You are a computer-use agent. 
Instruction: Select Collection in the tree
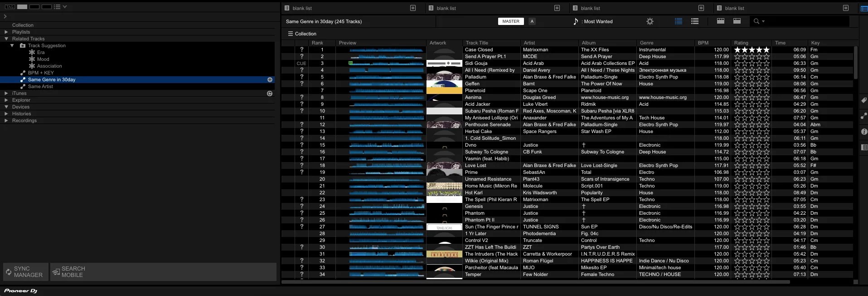(x=23, y=25)
